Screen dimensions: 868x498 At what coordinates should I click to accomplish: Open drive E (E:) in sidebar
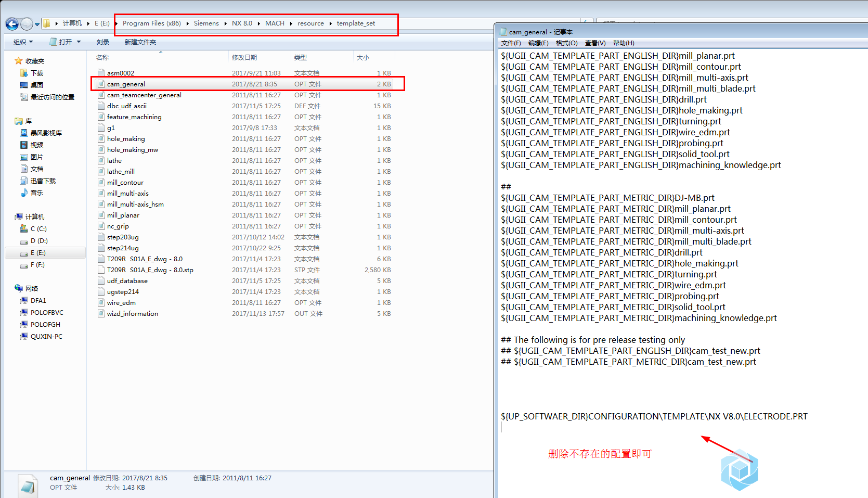tap(38, 252)
